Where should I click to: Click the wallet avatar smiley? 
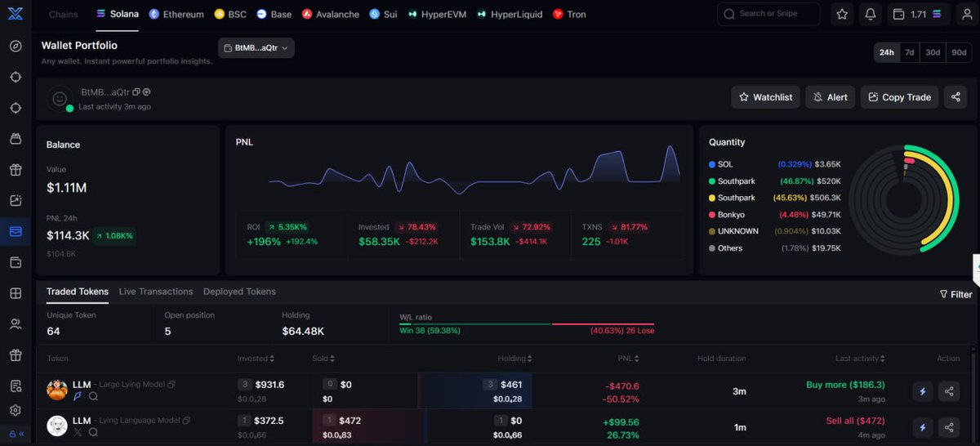point(59,99)
